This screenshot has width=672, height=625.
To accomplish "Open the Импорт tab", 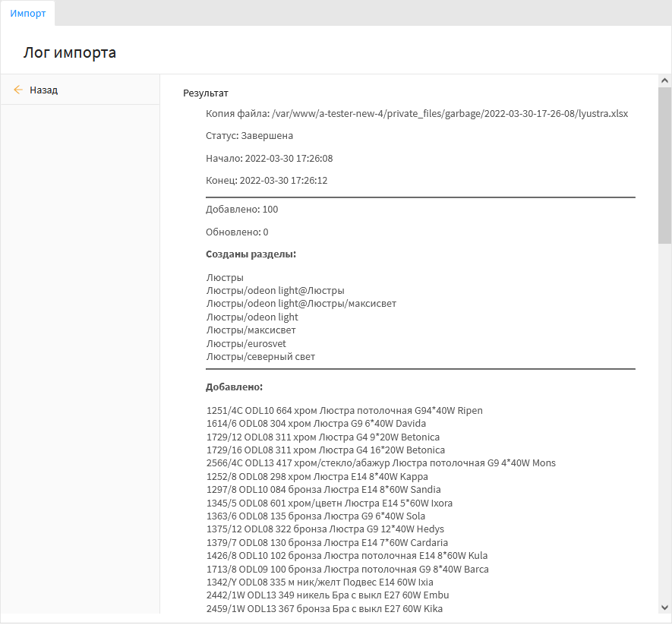I will pyautogui.click(x=28, y=14).
